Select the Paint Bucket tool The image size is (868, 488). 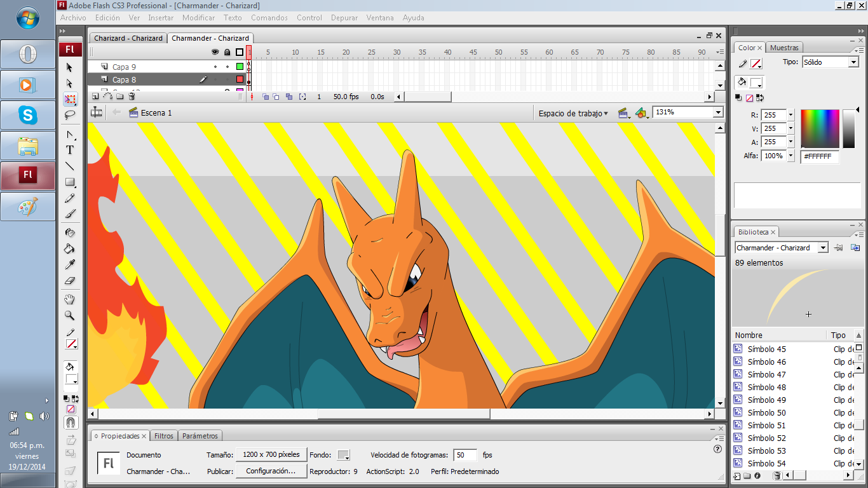point(70,249)
